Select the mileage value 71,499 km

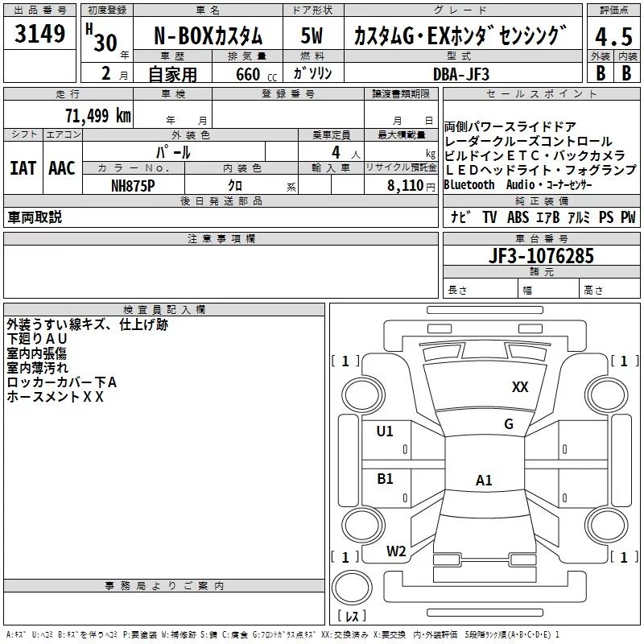click(98, 115)
